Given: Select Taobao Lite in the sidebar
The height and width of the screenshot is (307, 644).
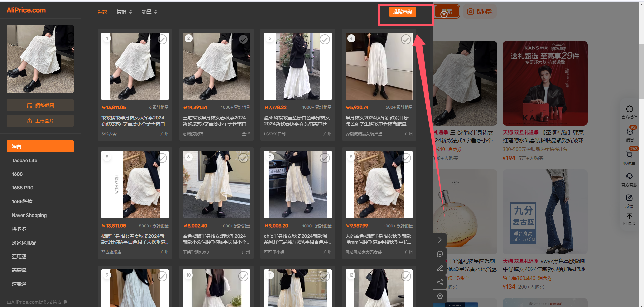Looking at the screenshot, I should (x=24, y=160).
